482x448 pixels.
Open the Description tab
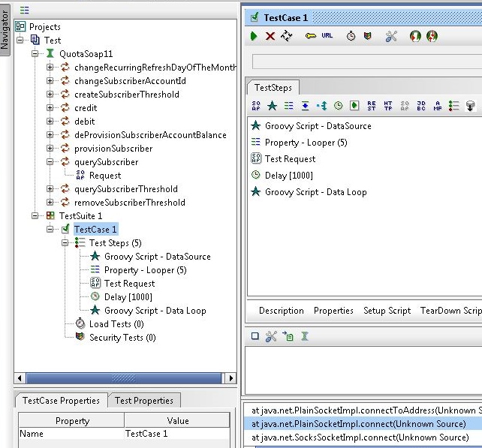click(282, 311)
